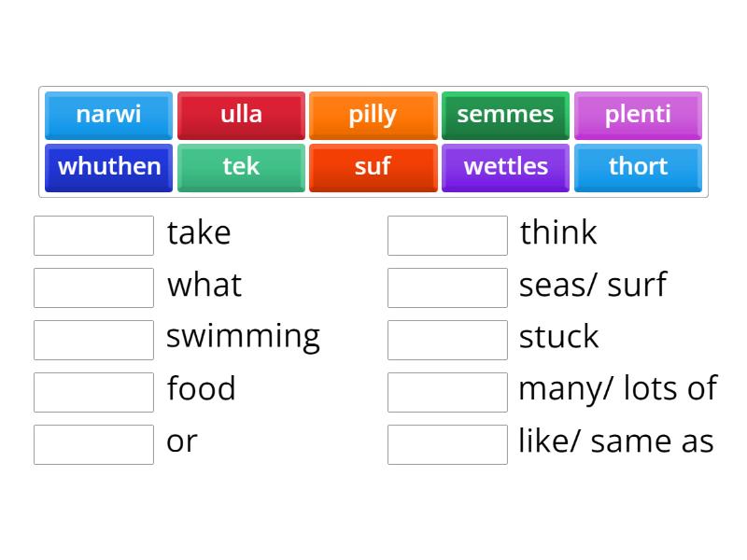Select the blank box beside 'food'

click(93, 392)
